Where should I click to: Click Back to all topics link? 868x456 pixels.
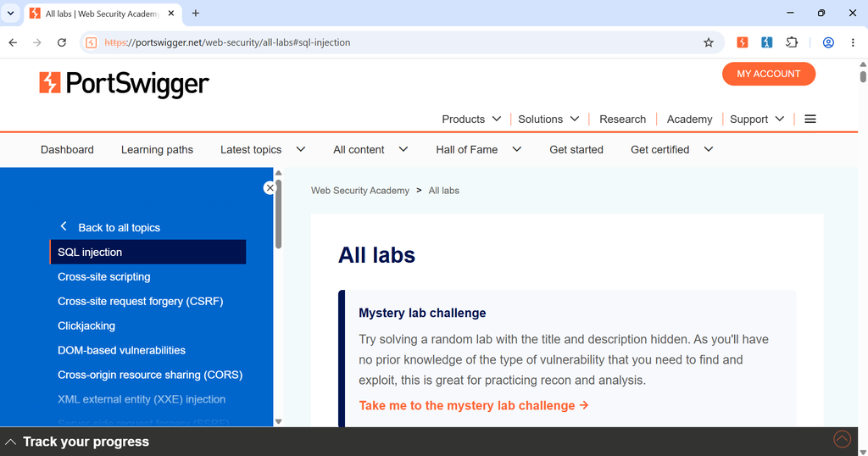click(x=119, y=227)
